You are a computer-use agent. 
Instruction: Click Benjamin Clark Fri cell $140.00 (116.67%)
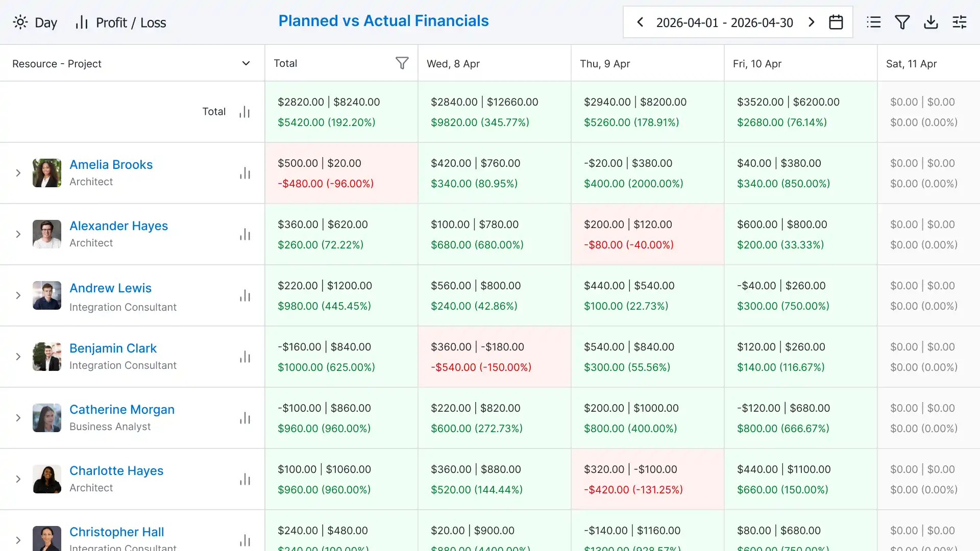click(x=801, y=357)
